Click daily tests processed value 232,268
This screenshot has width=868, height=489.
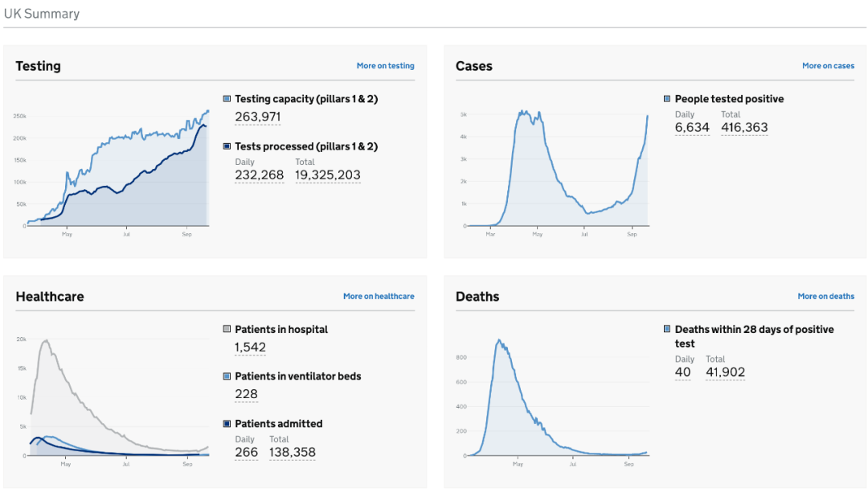[x=259, y=175]
